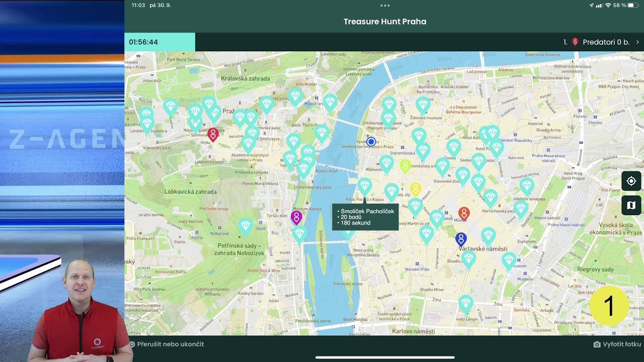Tap Karlovo náměstí map label

pyautogui.click(x=413, y=331)
